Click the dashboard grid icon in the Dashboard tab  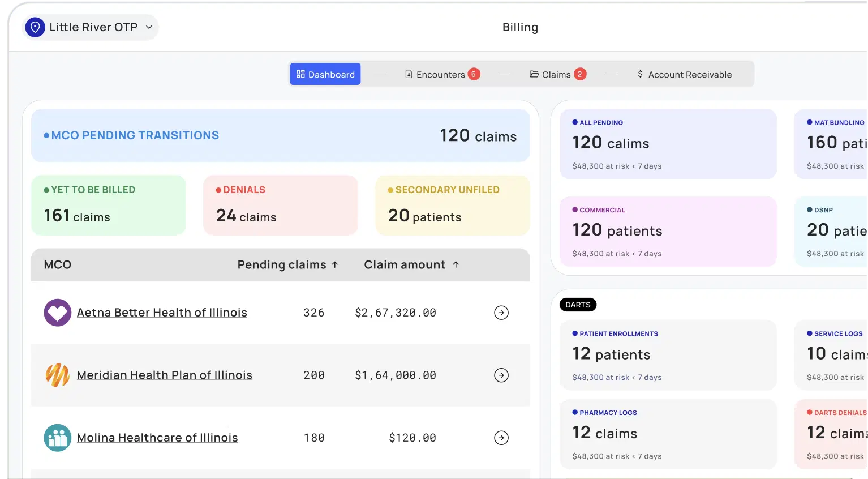300,74
